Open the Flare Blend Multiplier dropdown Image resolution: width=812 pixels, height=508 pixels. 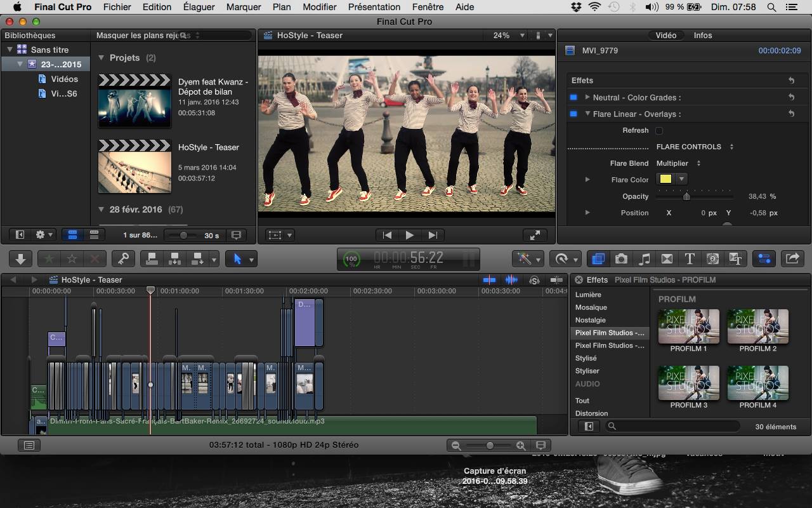point(678,163)
